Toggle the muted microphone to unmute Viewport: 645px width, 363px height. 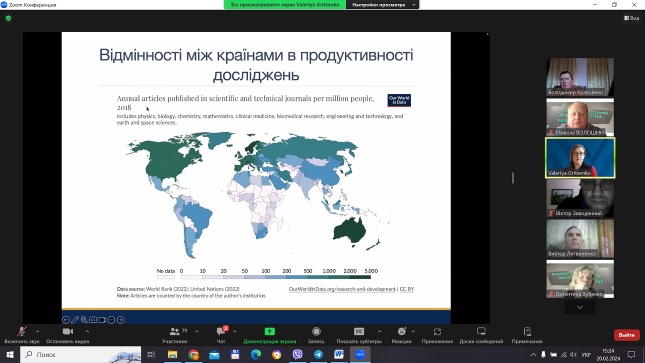click(22, 332)
